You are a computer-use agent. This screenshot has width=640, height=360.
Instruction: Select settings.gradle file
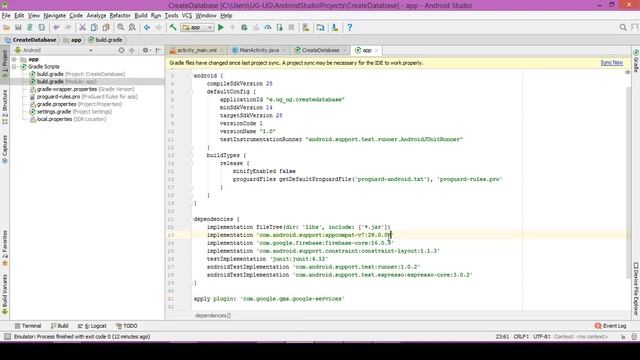pos(71,111)
